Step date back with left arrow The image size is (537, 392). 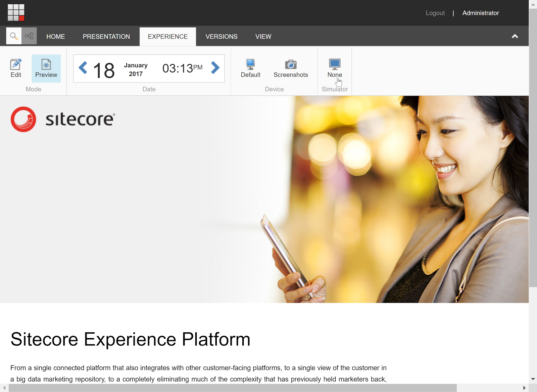pos(83,68)
